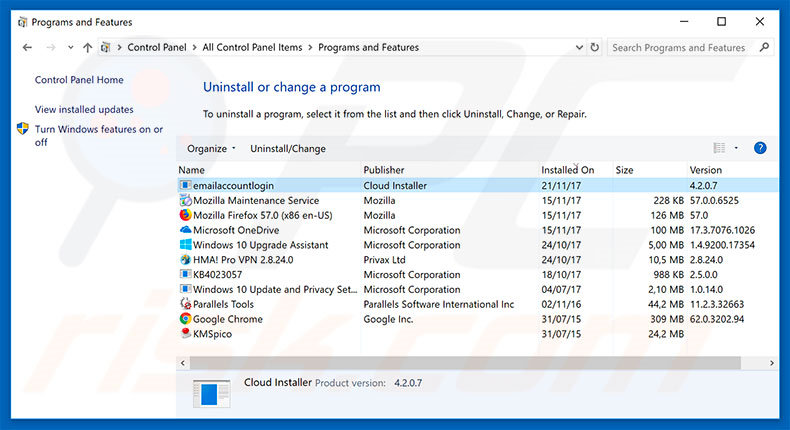This screenshot has width=790, height=430.
Task: Click the search magnifier icon
Action: (x=764, y=47)
